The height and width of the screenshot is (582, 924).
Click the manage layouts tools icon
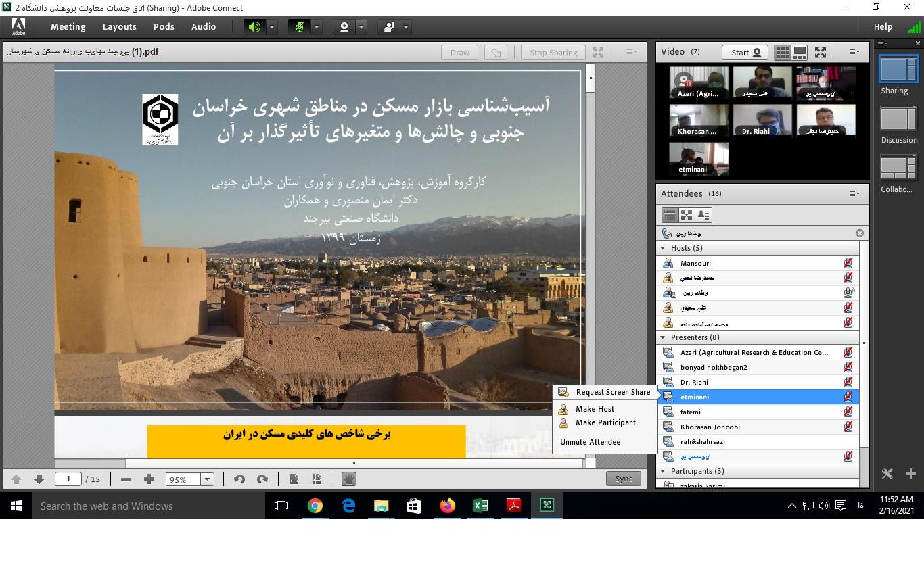(x=887, y=474)
